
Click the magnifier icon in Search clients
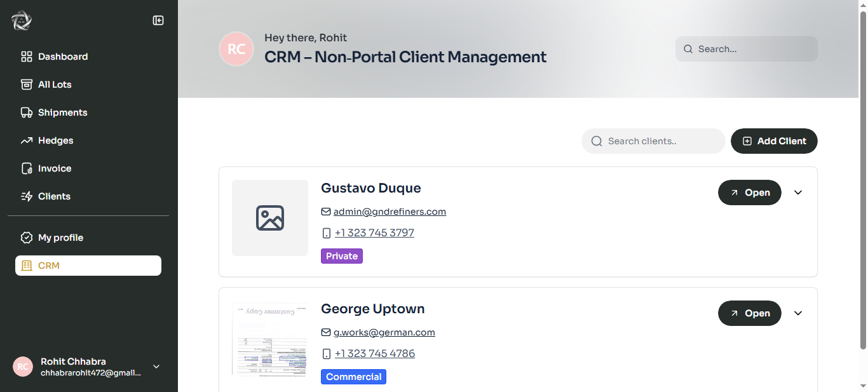pos(597,141)
